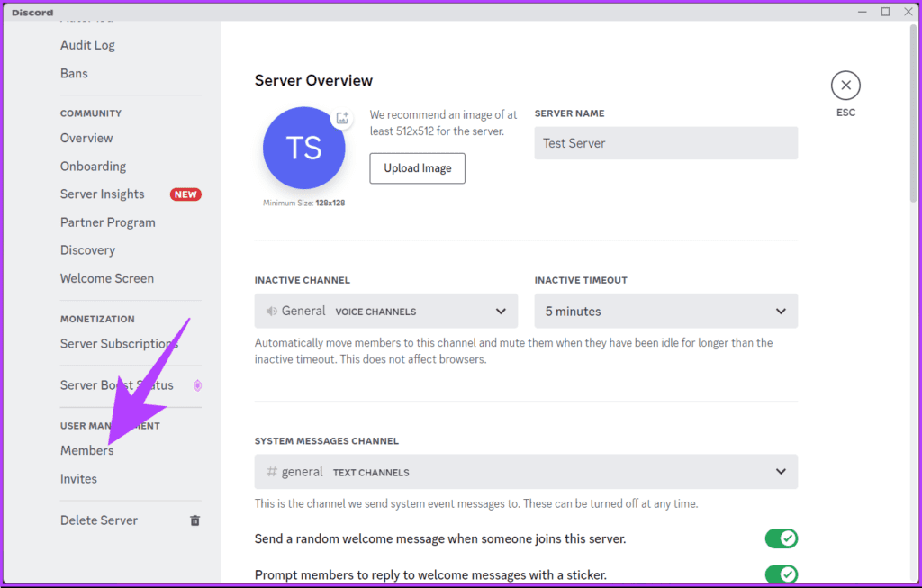Click the add image icon on server avatar
Viewport: 922px width, 588px height.
pos(342,118)
